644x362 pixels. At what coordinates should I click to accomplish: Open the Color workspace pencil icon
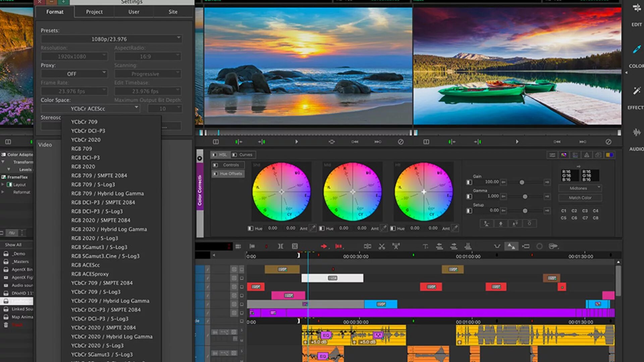[636, 50]
